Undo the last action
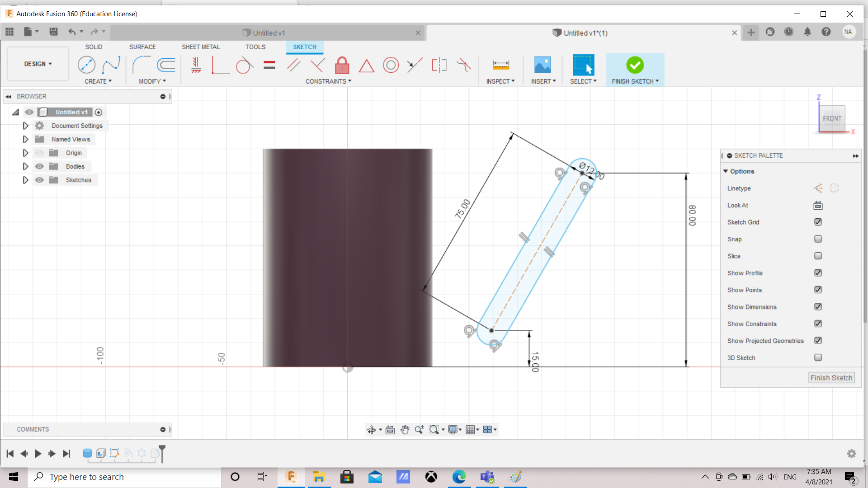The height and width of the screenshot is (488, 868). click(x=72, y=32)
